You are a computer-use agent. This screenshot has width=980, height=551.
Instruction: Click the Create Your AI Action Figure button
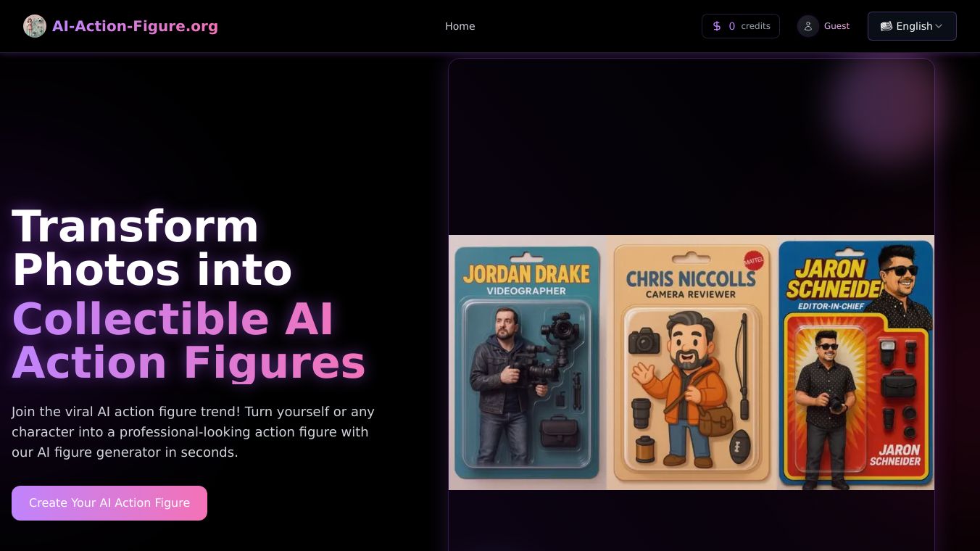(109, 503)
